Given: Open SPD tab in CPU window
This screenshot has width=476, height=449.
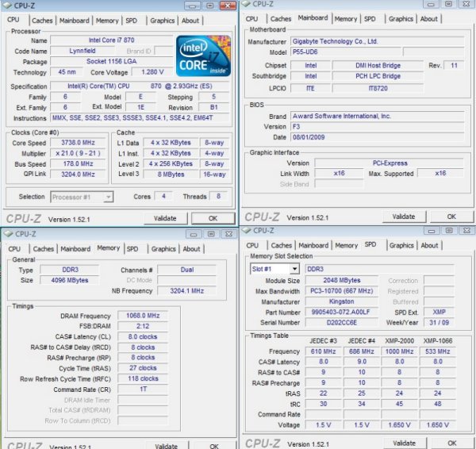Looking at the screenshot, I should pos(131,21).
